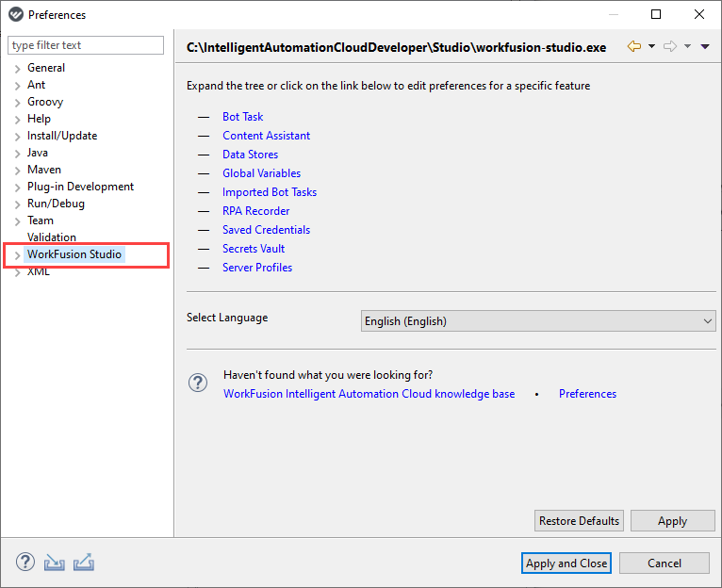Expand the Maven tree node
This screenshot has height=588, width=722.
tap(18, 171)
